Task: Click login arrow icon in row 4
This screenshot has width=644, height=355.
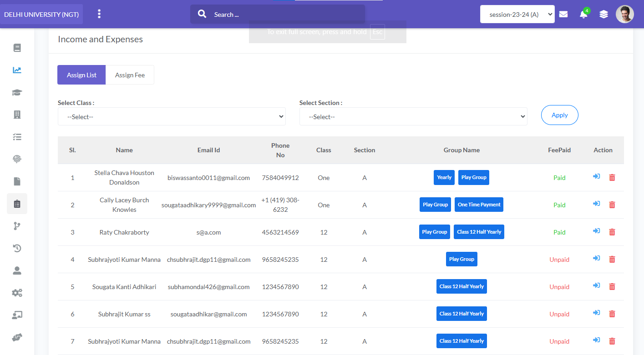Action: point(596,258)
